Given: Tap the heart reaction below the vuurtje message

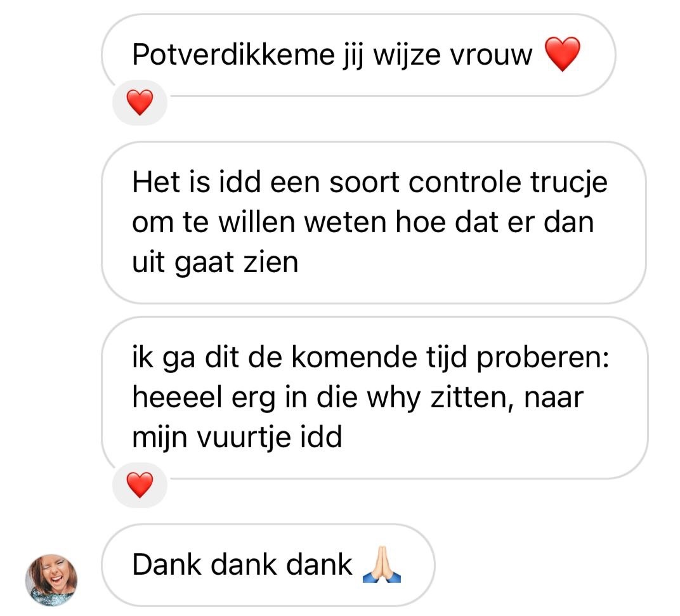Looking at the screenshot, I should pyautogui.click(x=140, y=485).
